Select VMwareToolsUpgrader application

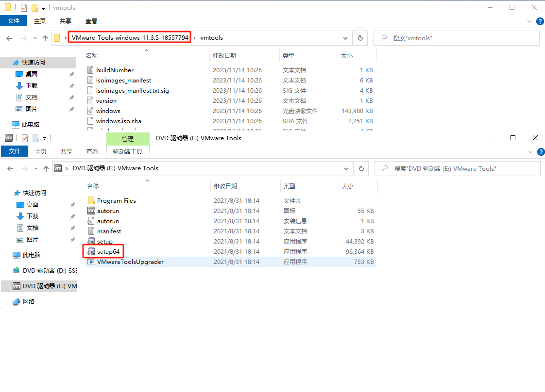(130, 262)
